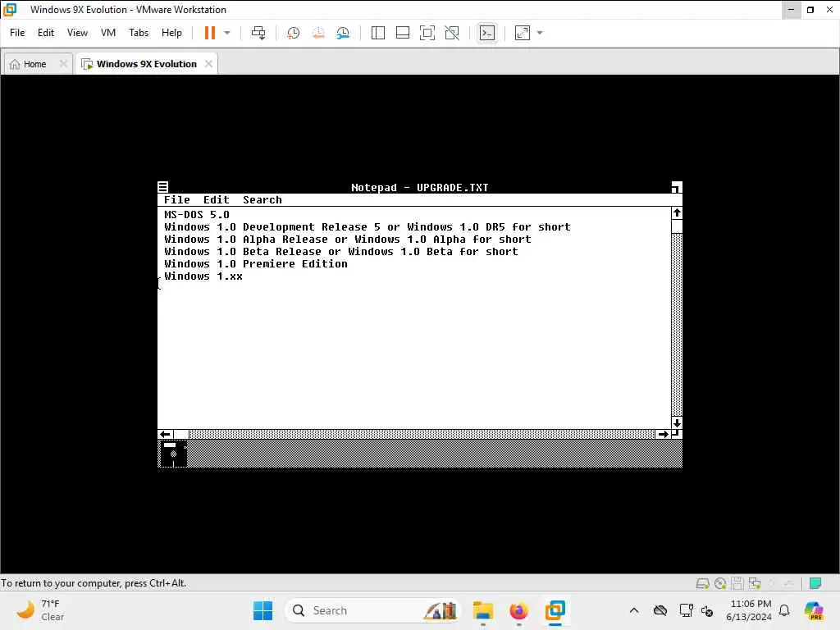
Task: Open the snapshot manager icon
Action: pos(343,33)
